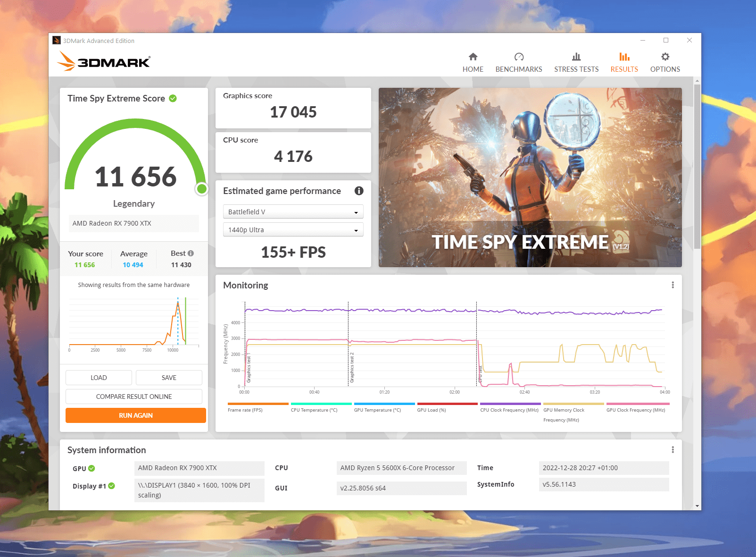The image size is (756, 557).
Task: Click the 3DMark logo
Action: [x=104, y=61]
